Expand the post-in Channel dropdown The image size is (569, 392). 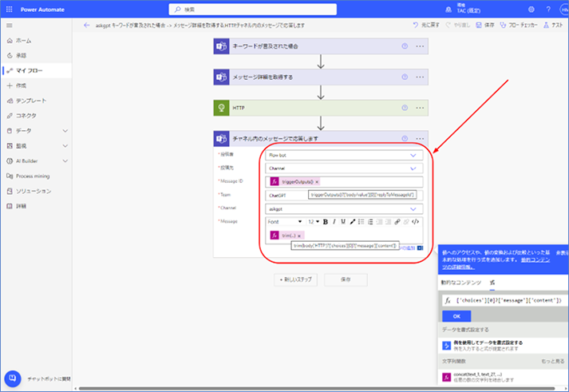click(x=413, y=168)
